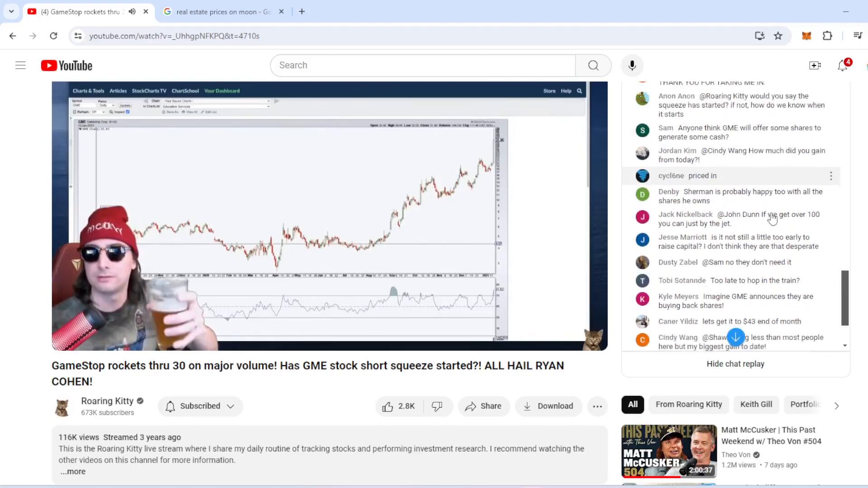Screen dimensions: 868x488
Task: Open the browser extensions puzzle icon
Action: [x=827, y=36]
